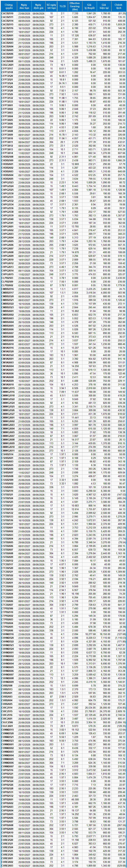This screenshot has height=868, width=127.
Task: Select the 'Ngày đáo hạn' column header
Action: tap(24, 6)
